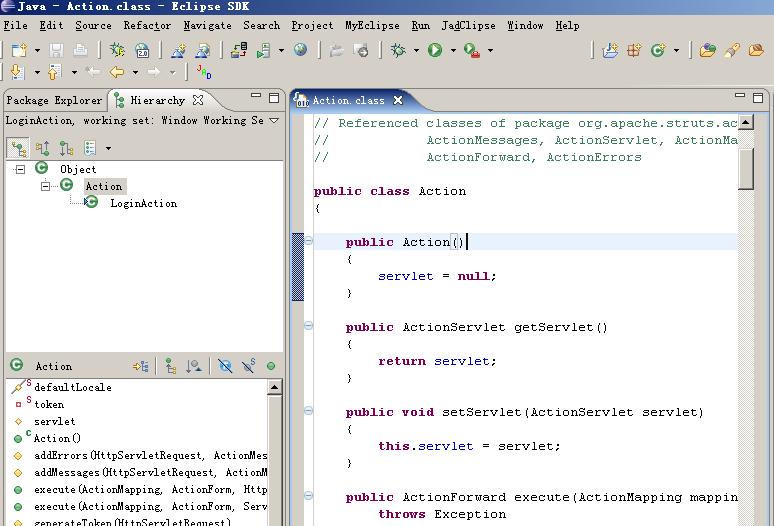Image resolution: width=774 pixels, height=526 pixels.
Task: Collapse the setServlet method fold marker
Action: [309, 411]
